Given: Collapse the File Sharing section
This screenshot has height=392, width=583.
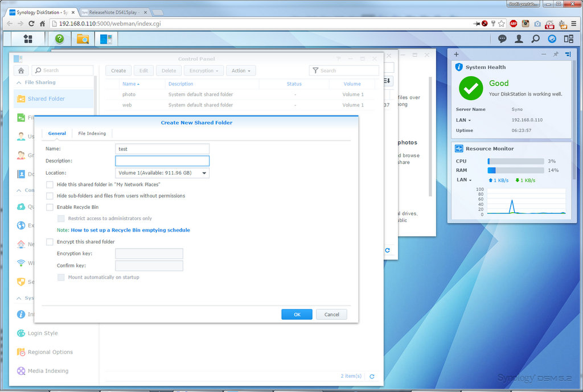Looking at the screenshot, I should click(19, 82).
